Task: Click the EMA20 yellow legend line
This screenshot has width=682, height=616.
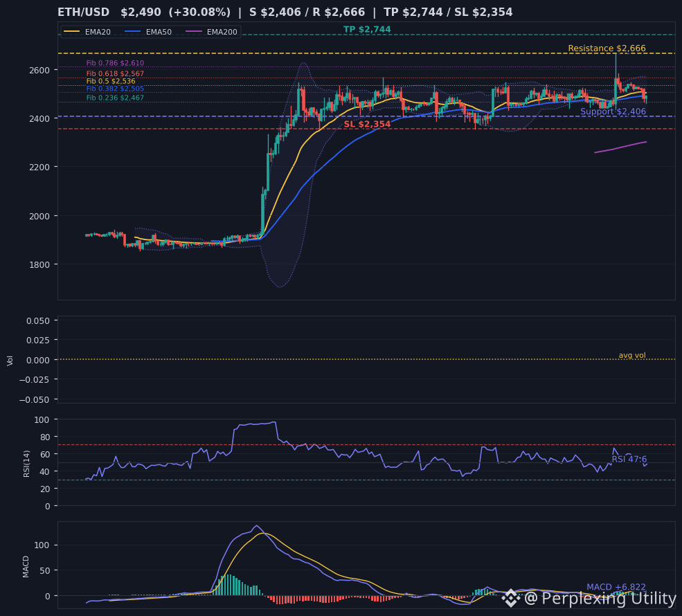Action: pyautogui.click(x=72, y=32)
